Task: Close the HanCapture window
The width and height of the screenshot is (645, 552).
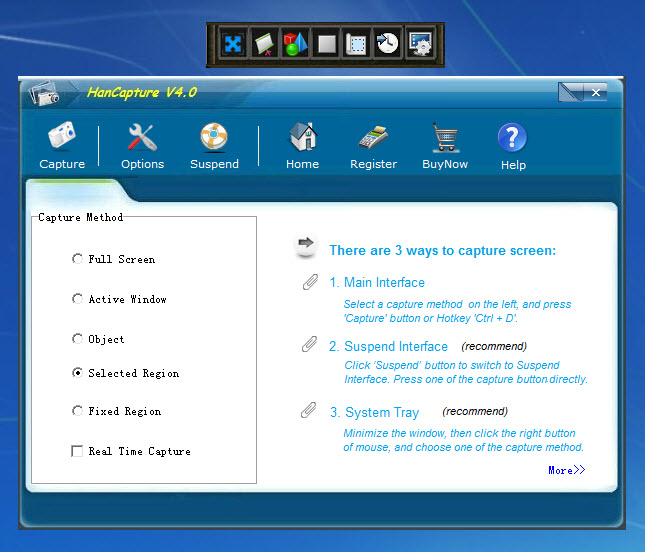Action: [595, 93]
